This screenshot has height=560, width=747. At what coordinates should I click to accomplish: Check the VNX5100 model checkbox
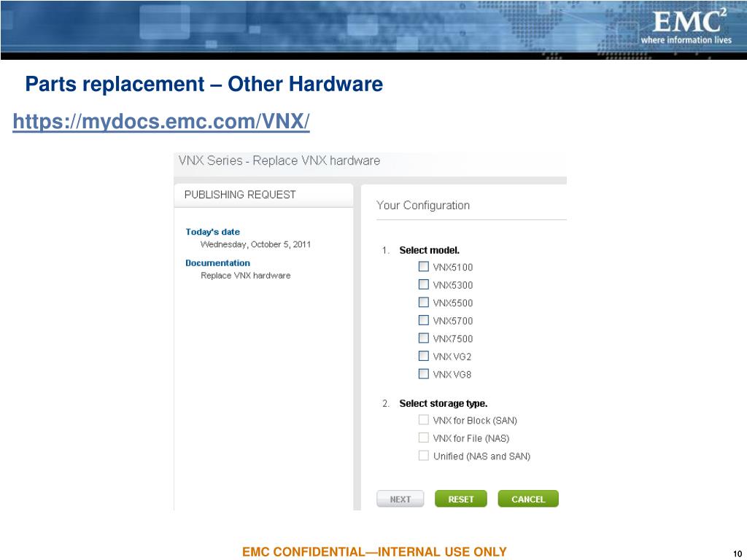424,266
